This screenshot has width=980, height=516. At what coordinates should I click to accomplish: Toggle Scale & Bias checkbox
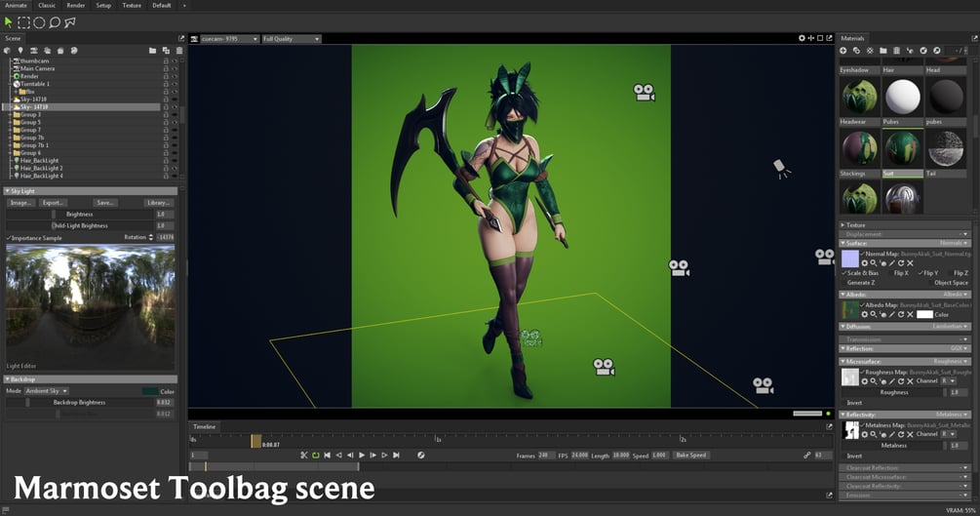click(843, 273)
